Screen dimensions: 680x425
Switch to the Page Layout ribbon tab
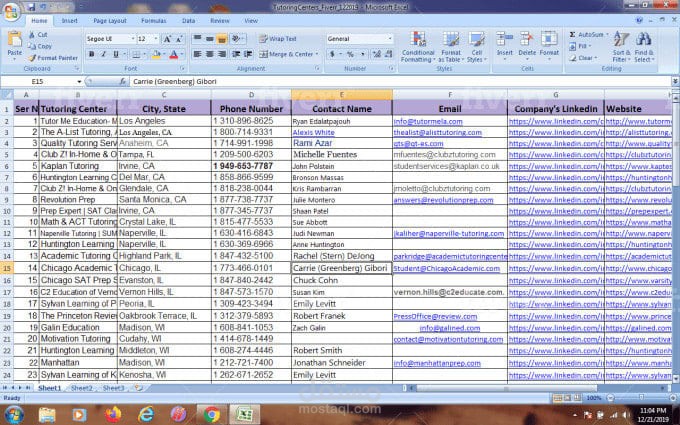[x=110, y=20]
